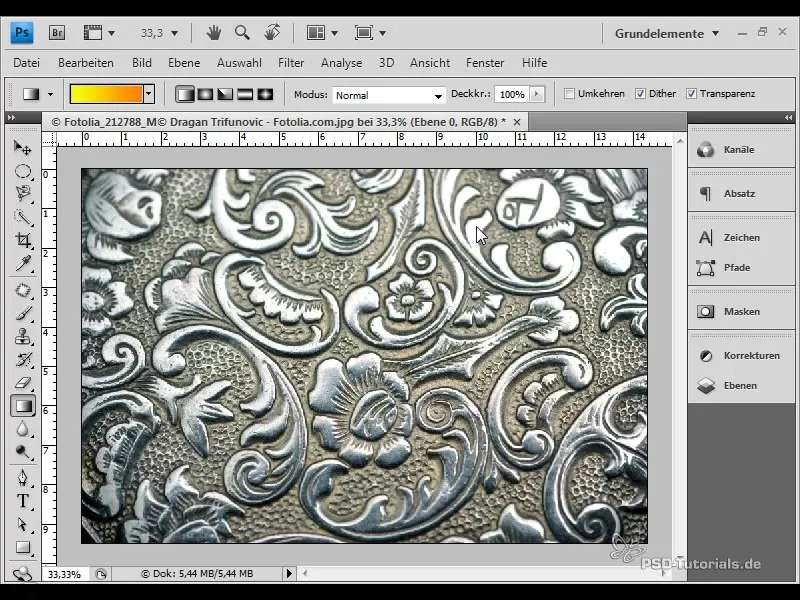The height and width of the screenshot is (600, 800).
Task: Open the Ebene menu
Action: (184, 63)
